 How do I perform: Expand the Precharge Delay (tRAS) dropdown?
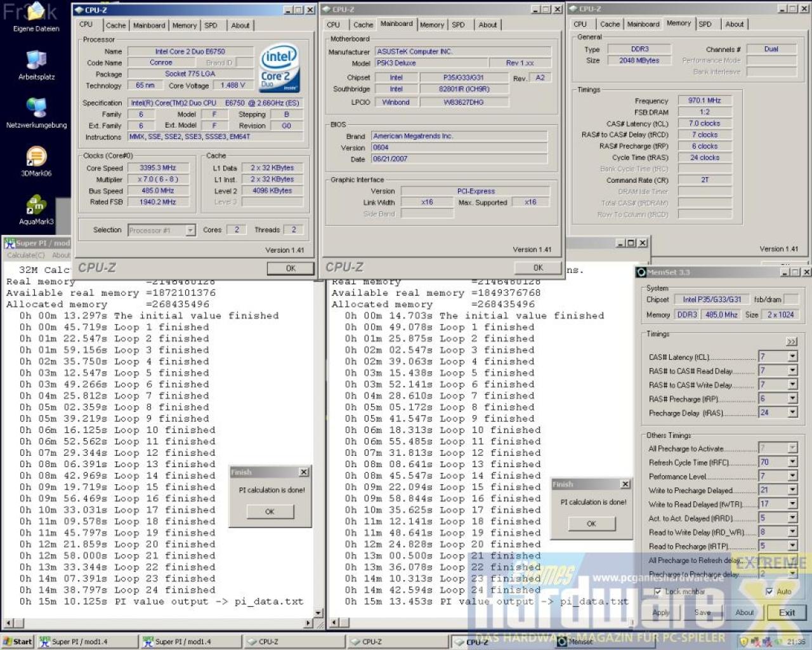[x=792, y=413]
